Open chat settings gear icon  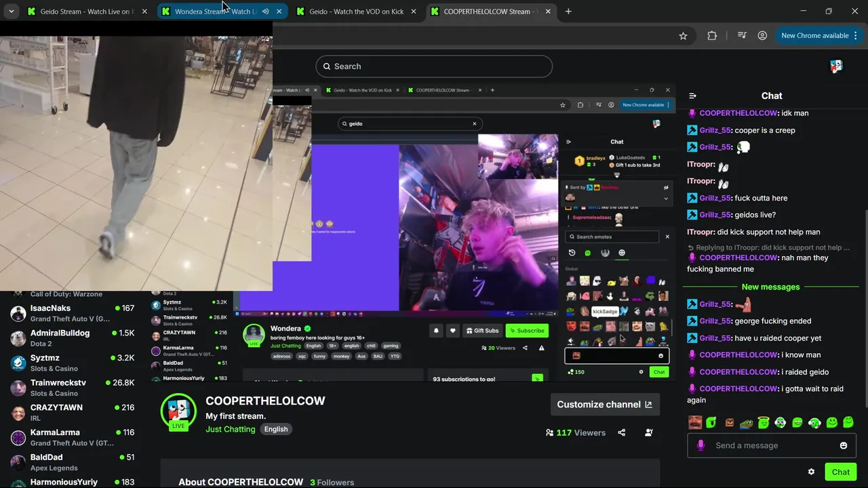coord(811,472)
